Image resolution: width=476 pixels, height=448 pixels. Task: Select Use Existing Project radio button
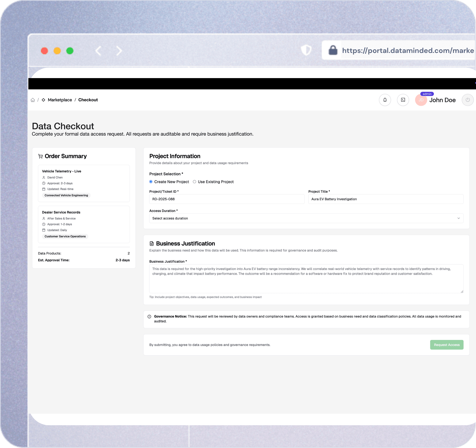[194, 182]
